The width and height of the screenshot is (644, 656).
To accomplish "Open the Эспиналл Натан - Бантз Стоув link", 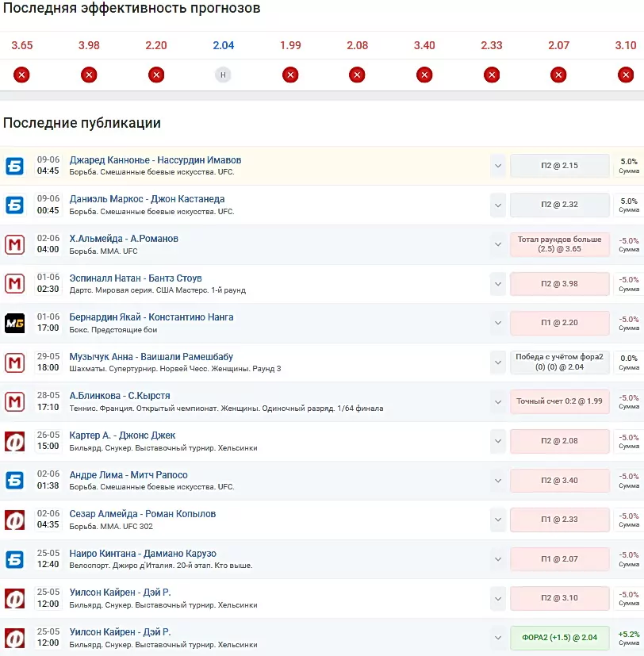I will coord(136,278).
